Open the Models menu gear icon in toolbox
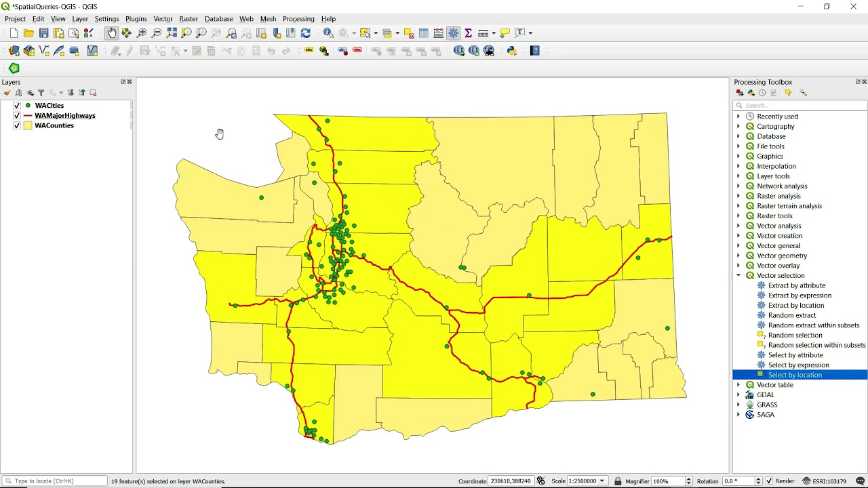The image size is (868, 488). [740, 93]
